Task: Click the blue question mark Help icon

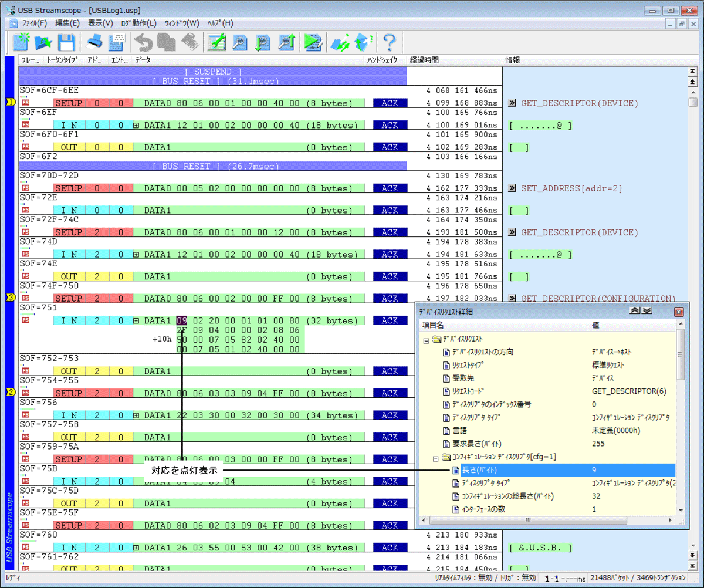Action: coord(390,42)
